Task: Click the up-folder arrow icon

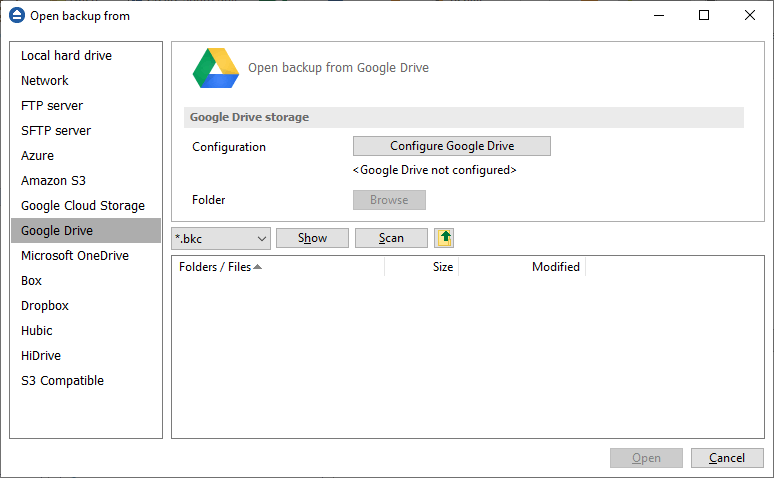Action: point(444,238)
